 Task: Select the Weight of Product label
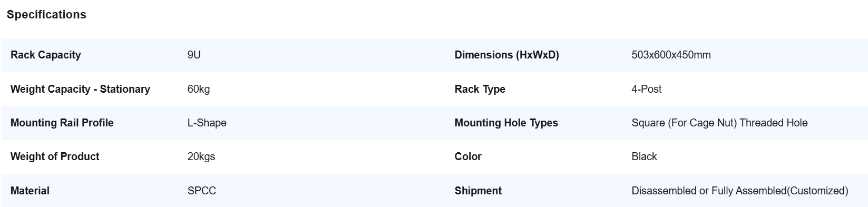[55, 156]
